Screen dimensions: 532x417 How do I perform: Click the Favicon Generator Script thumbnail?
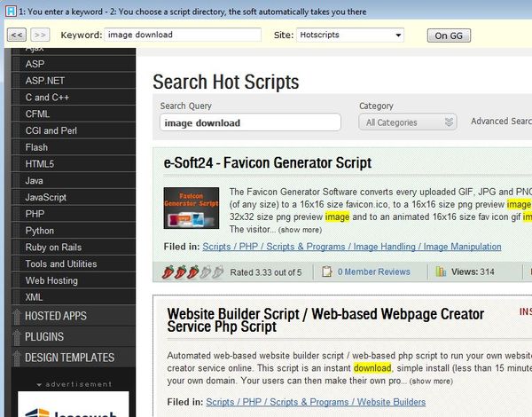click(x=192, y=208)
